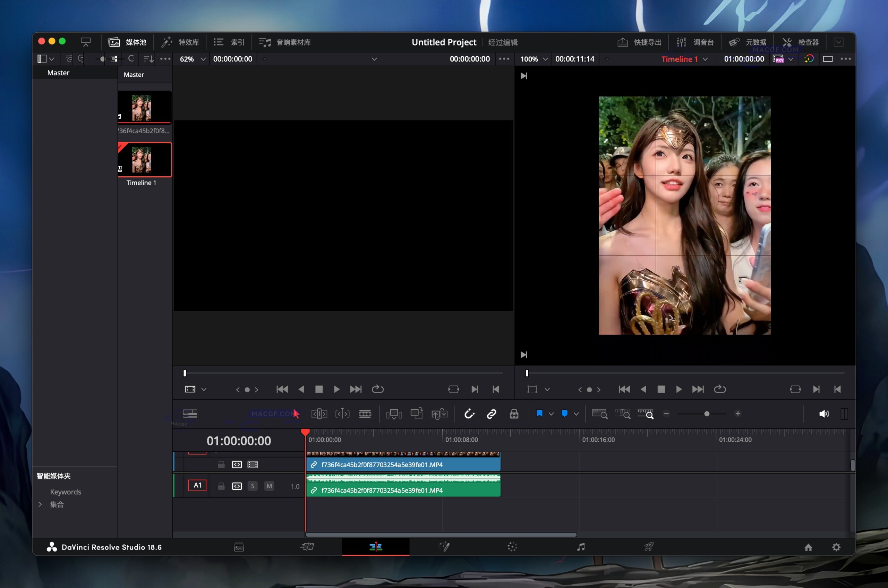
Task: Solo the A1 audio track
Action: click(253, 486)
